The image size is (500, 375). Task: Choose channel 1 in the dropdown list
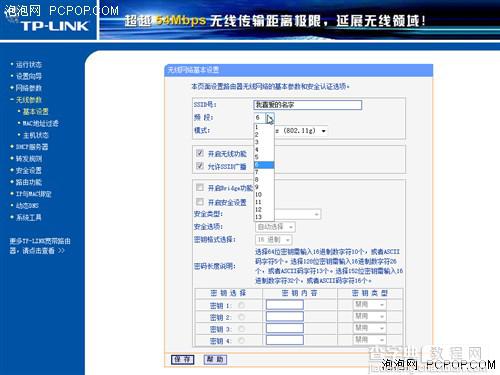(264, 127)
